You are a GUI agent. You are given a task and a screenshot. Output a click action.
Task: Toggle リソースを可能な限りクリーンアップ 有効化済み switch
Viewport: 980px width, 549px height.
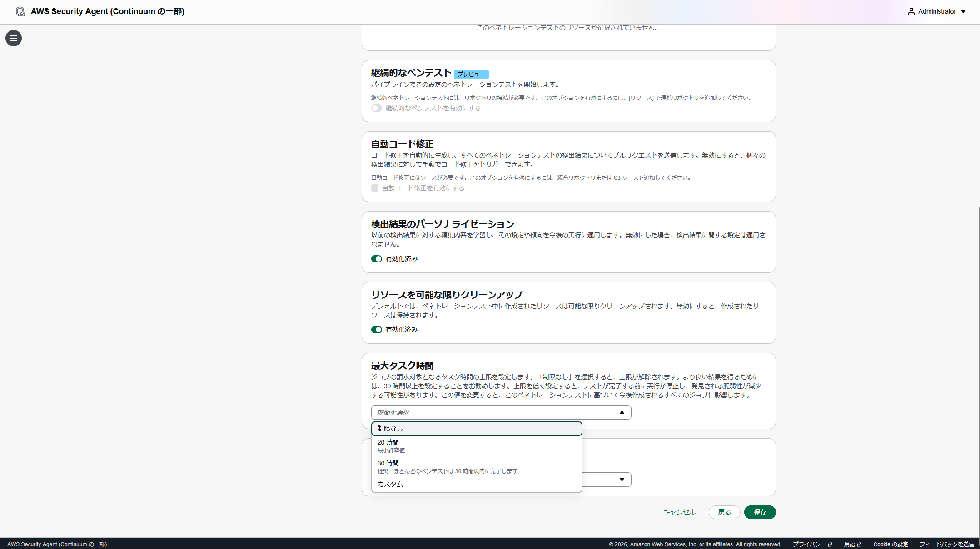tap(376, 330)
